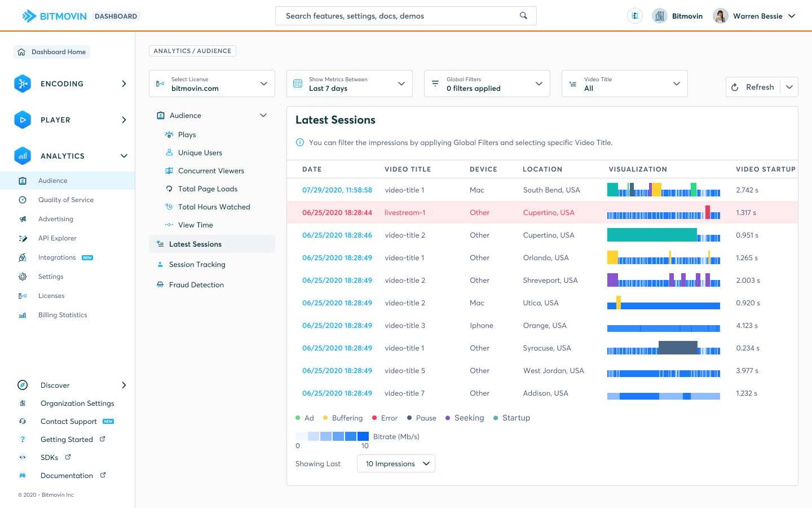812x508 pixels.
Task: Go to Organization Settings
Action: (x=77, y=403)
